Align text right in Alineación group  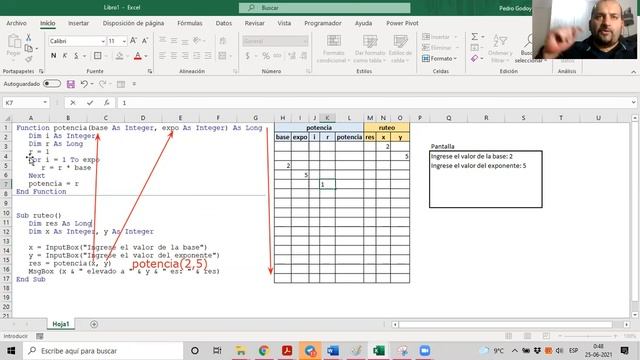185,56
